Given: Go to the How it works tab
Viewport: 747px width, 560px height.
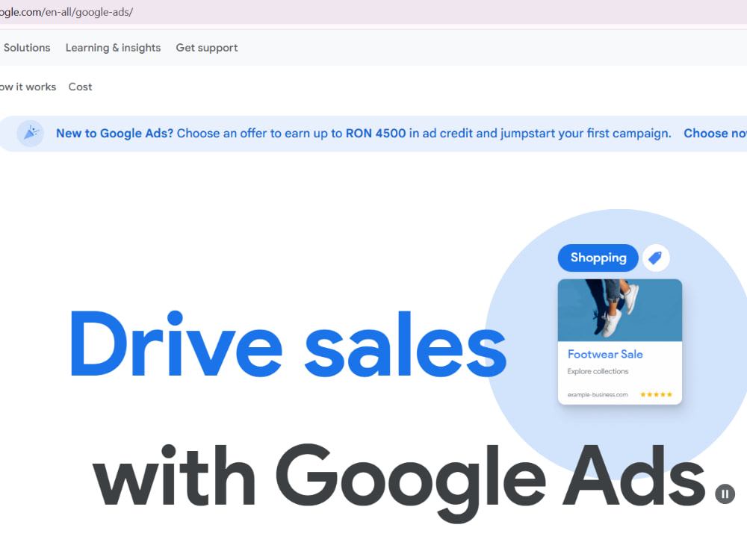Looking at the screenshot, I should [28, 87].
